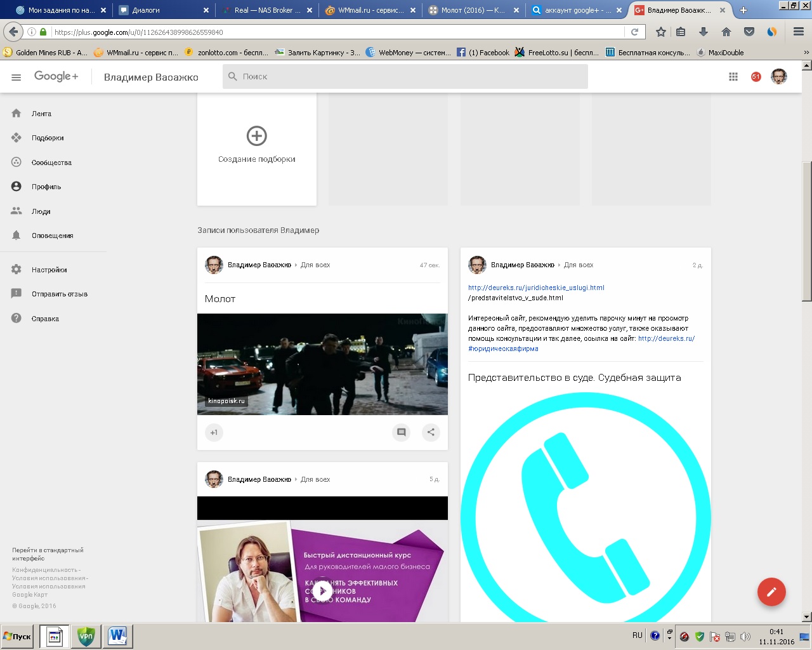Open the Молот kinopoisk.ru preview image

click(322, 364)
